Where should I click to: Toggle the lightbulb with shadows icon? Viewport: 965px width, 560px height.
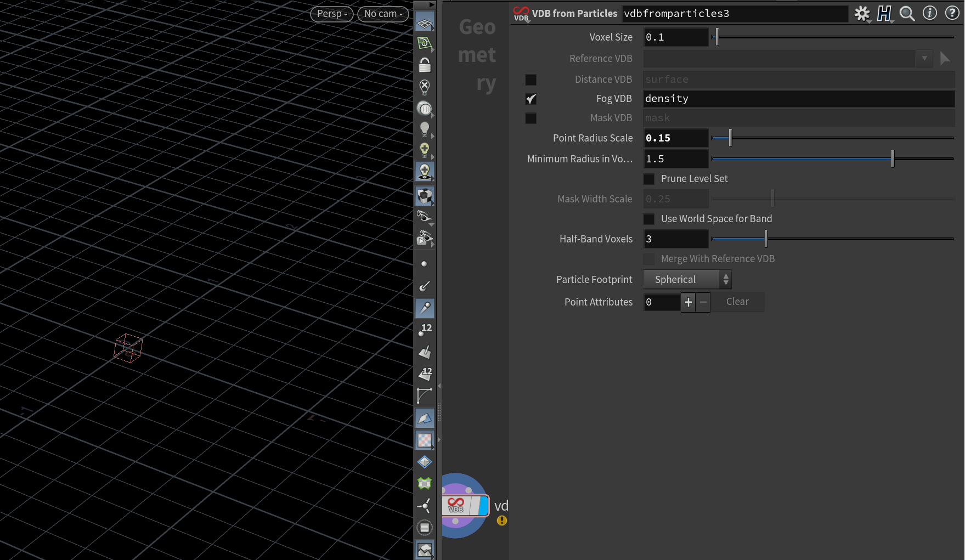point(425,172)
